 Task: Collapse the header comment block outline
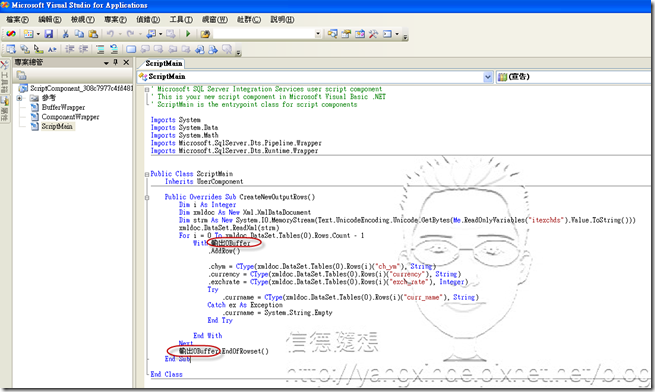click(147, 89)
